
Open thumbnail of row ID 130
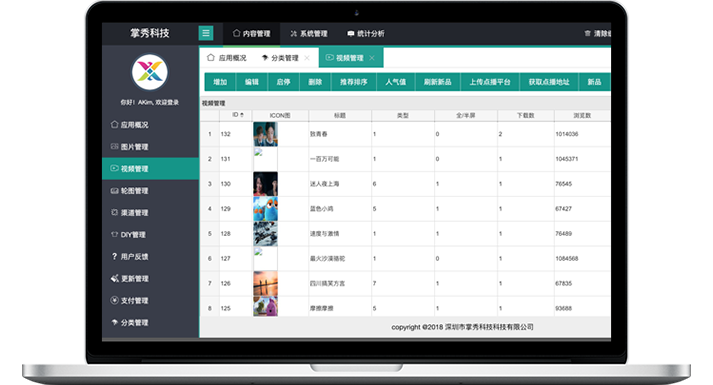click(265, 184)
